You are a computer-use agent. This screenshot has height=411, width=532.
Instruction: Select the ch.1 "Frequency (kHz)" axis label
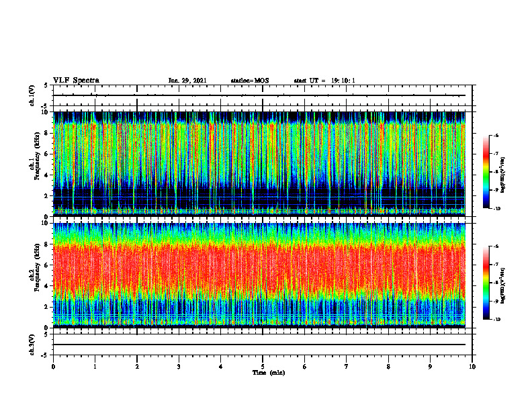[37, 156]
